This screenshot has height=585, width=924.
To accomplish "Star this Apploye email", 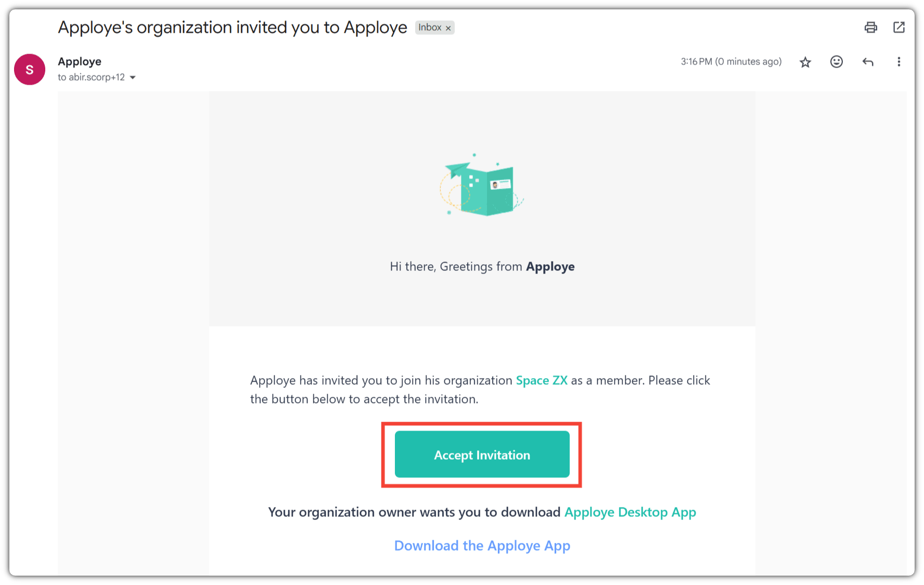I will 805,62.
